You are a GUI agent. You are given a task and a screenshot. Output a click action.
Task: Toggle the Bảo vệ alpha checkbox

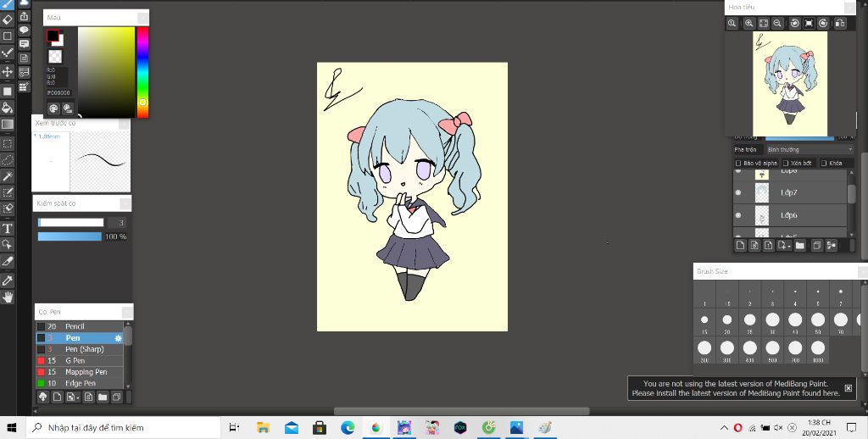coord(738,164)
